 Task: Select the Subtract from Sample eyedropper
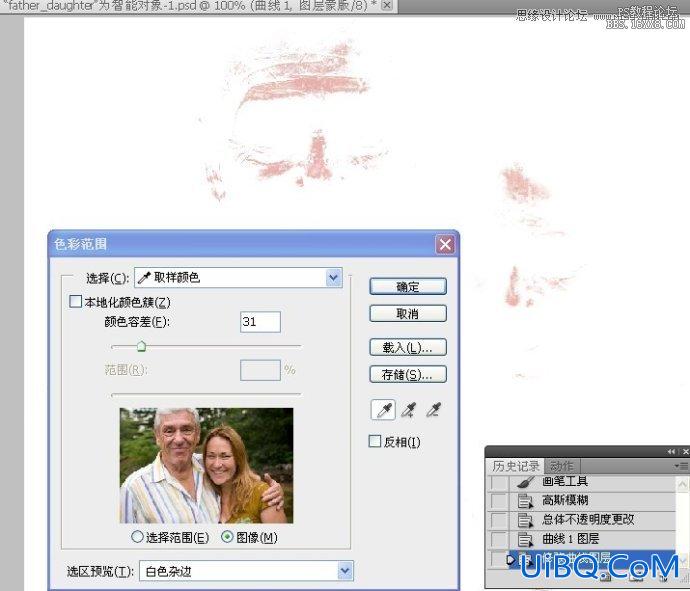[x=434, y=410]
